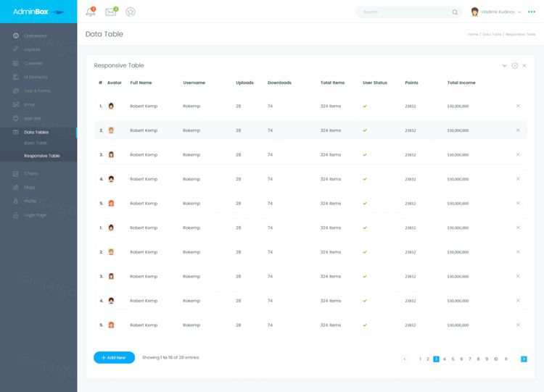
Task: Sort by the Uploads column header
Action: click(244, 83)
